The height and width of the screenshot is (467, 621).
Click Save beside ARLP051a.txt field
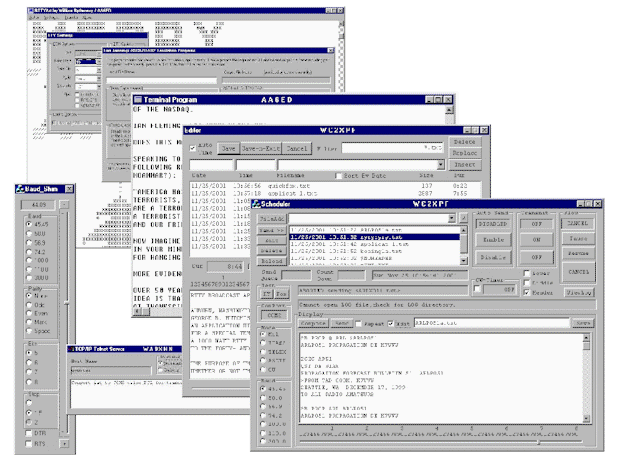(583, 323)
